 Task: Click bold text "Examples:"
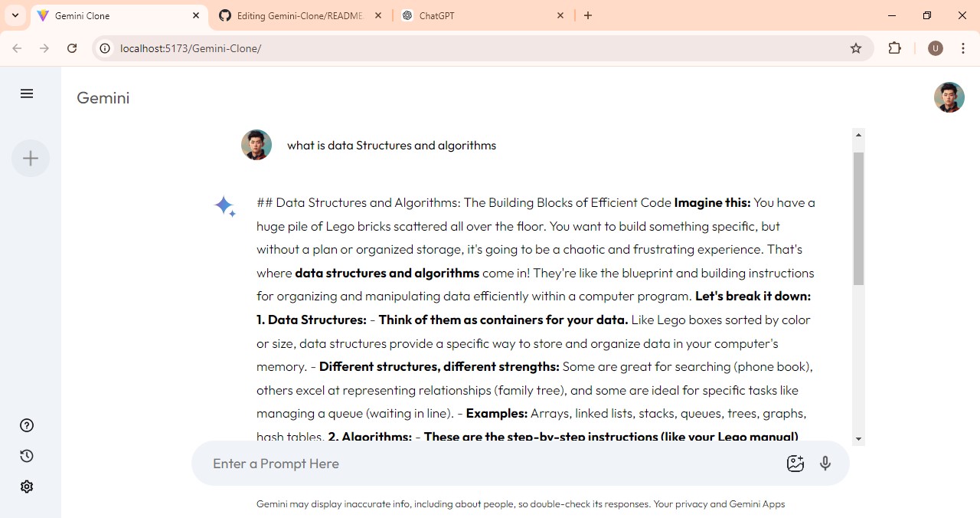pos(497,413)
